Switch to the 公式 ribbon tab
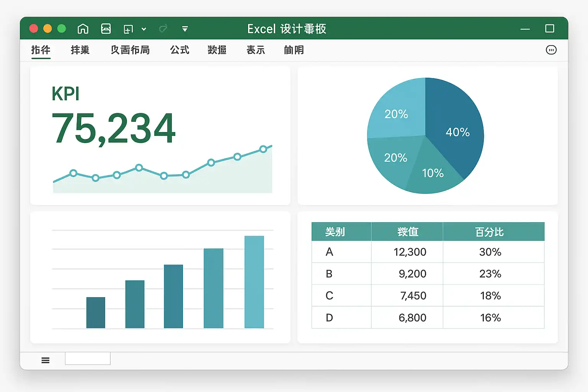Viewport: 588px width, 392px height. [180, 50]
